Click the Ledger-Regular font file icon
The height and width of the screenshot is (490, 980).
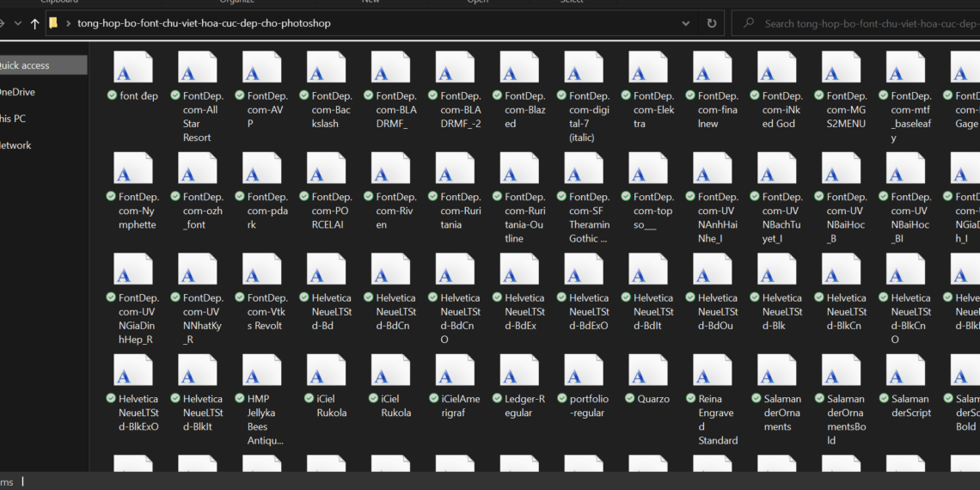[x=519, y=370]
